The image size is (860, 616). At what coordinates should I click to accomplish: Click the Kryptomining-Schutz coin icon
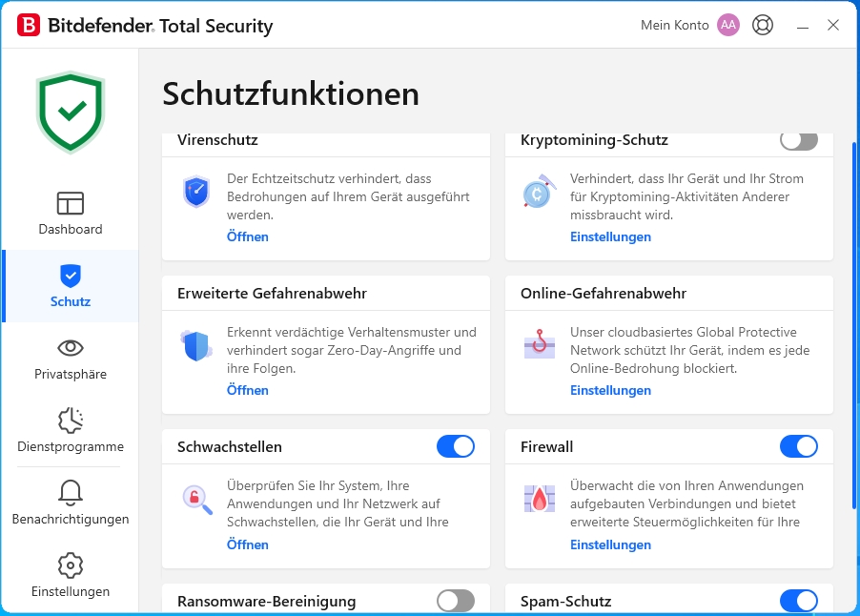point(539,192)
